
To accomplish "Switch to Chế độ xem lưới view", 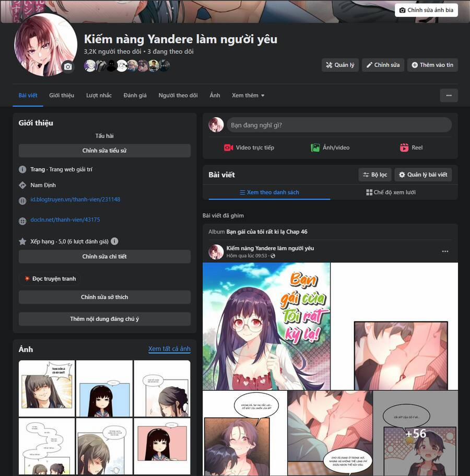I will 391,192.
